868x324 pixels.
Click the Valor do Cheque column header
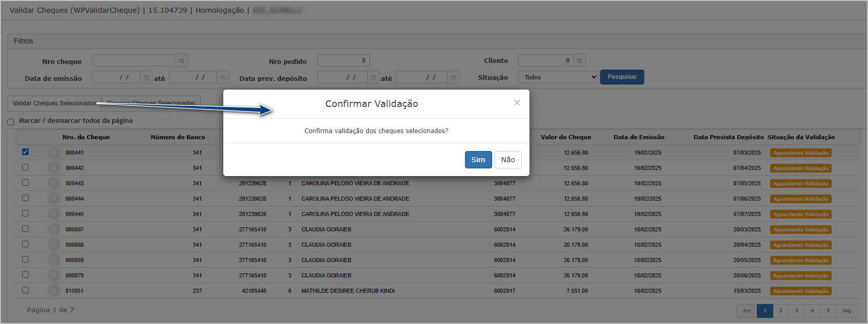pos(566,137)
